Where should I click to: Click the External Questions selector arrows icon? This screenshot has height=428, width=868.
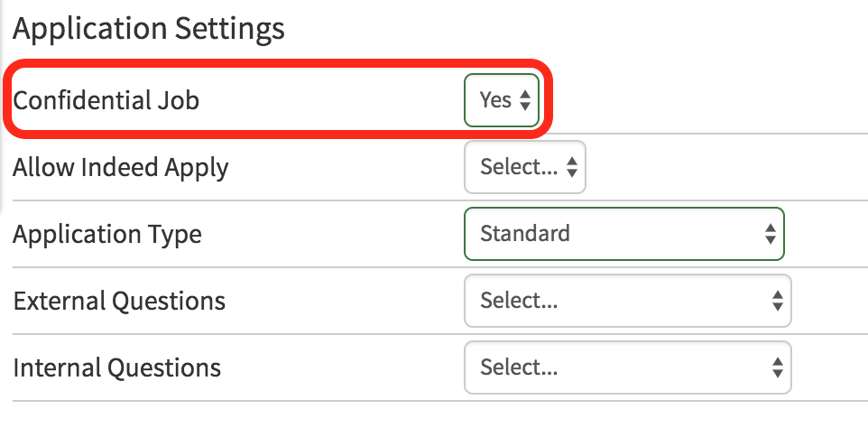(x=776, y=301)
